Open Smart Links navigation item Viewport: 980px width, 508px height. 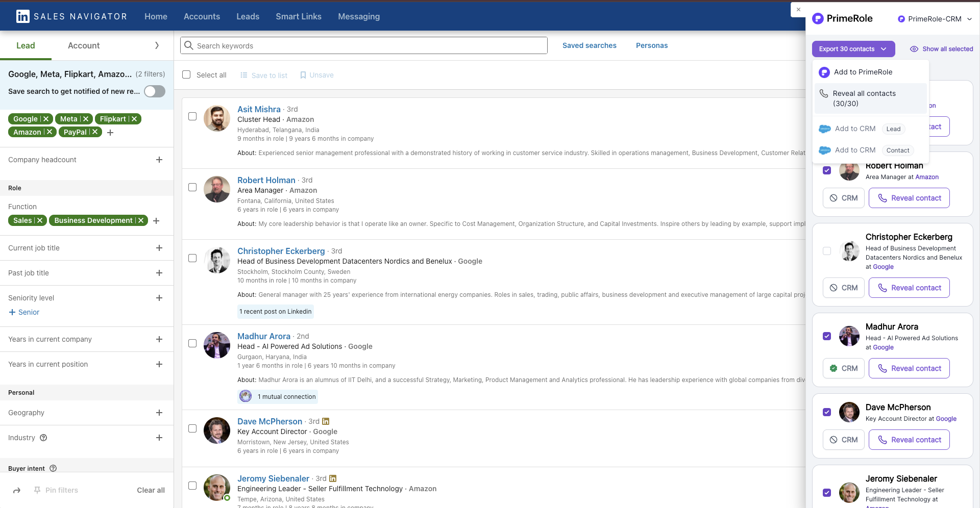299,16
